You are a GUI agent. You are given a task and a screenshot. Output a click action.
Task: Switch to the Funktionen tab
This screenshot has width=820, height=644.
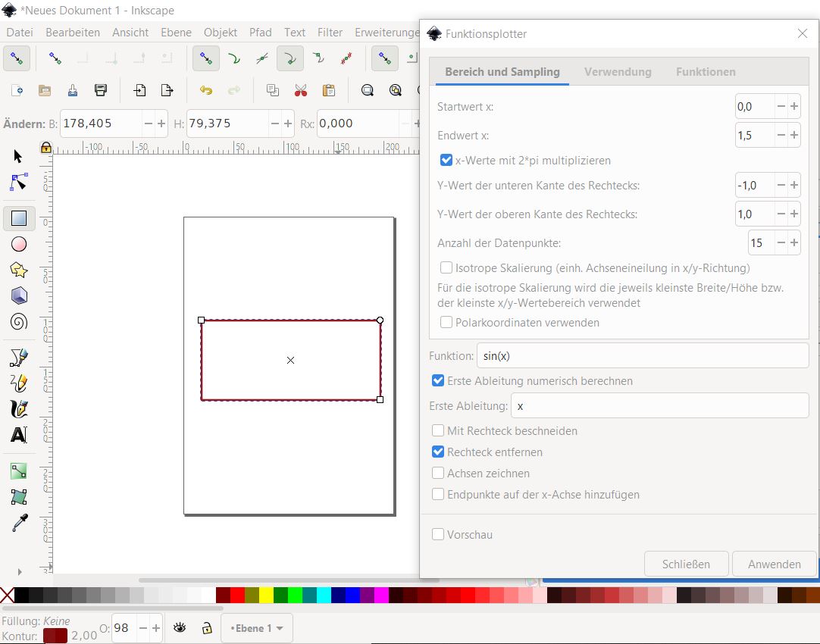(706, 72)
